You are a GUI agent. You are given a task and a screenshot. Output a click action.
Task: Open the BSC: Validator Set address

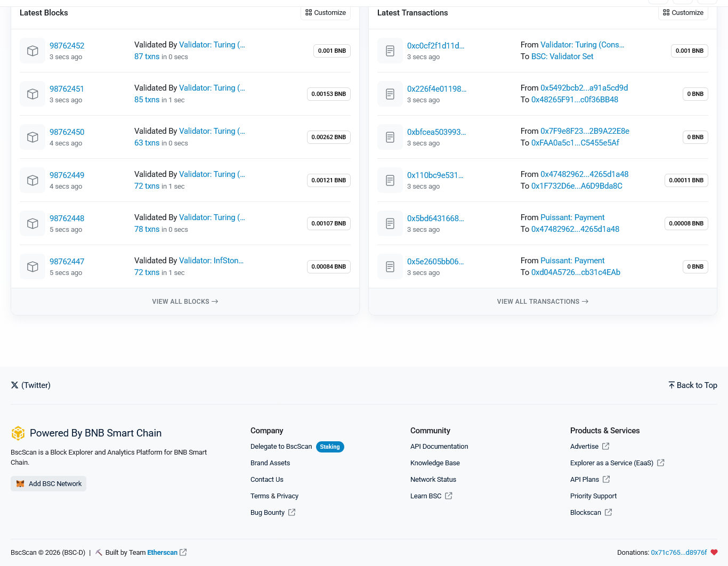pos(562,56)
